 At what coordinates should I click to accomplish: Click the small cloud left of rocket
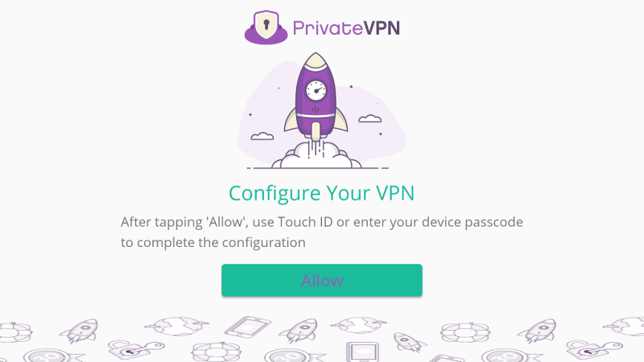(x=262, y=136)
